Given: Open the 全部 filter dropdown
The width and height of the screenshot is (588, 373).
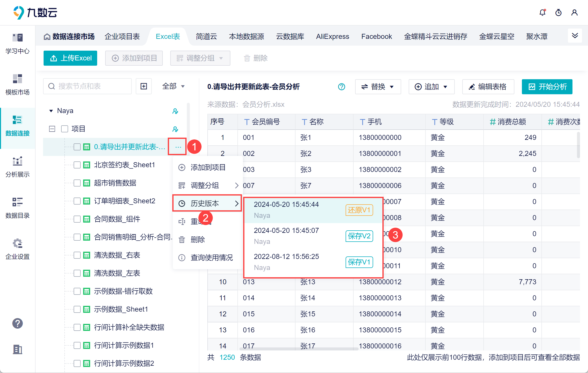Looking at the screenshot, I should point(173,86).
